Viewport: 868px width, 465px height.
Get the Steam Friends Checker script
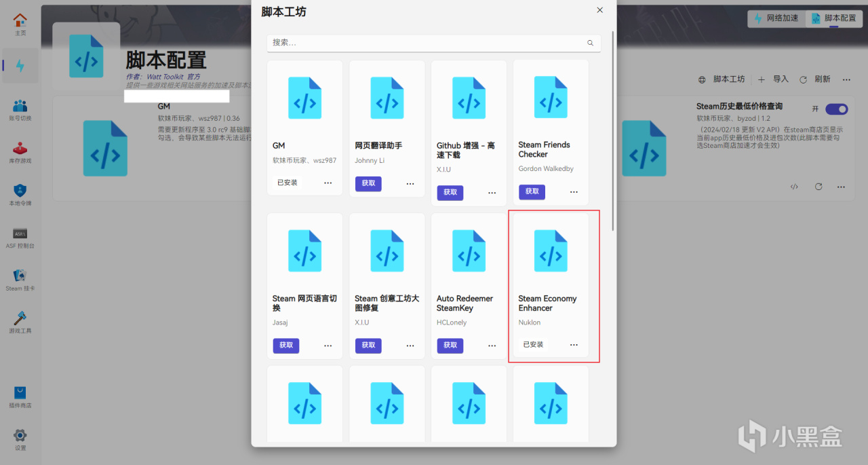[x=532, y=191]
